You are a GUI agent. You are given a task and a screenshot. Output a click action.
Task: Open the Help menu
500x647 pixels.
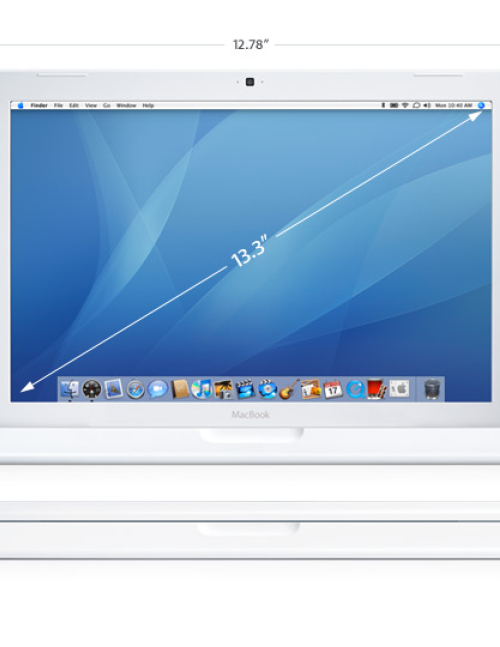tap(148, 106)
